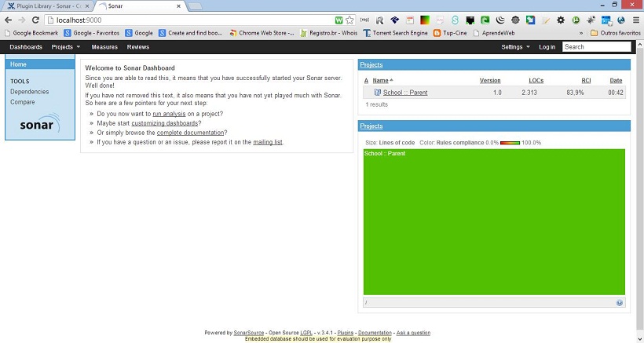Viewport: 644px width, 343px height.
Task: Expand the Settings dropdown
Action: [x=515, y=47]
